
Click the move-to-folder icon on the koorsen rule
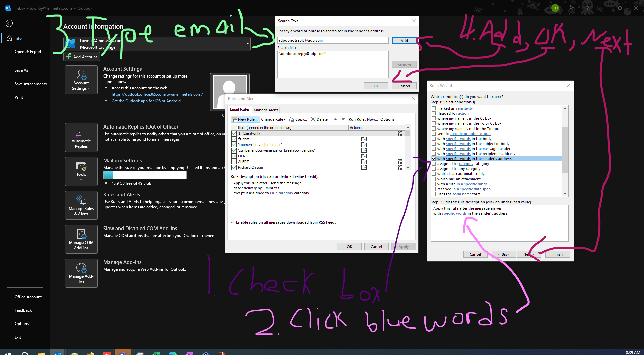[364, 145]
